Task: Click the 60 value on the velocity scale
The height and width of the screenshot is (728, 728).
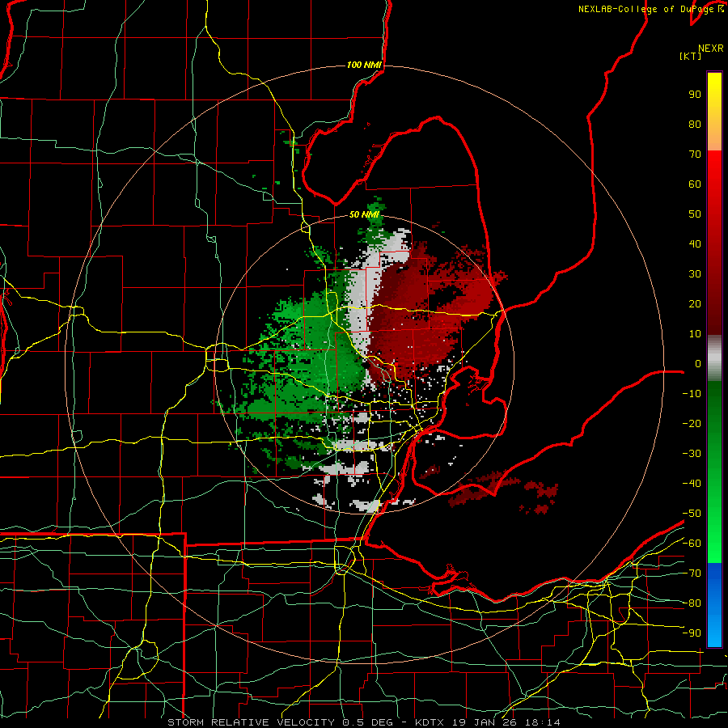Action: (x=695, y=184)
